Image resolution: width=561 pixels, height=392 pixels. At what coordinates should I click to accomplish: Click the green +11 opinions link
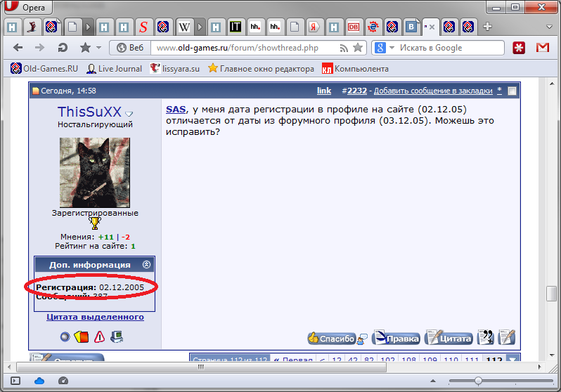coord(106,237)
